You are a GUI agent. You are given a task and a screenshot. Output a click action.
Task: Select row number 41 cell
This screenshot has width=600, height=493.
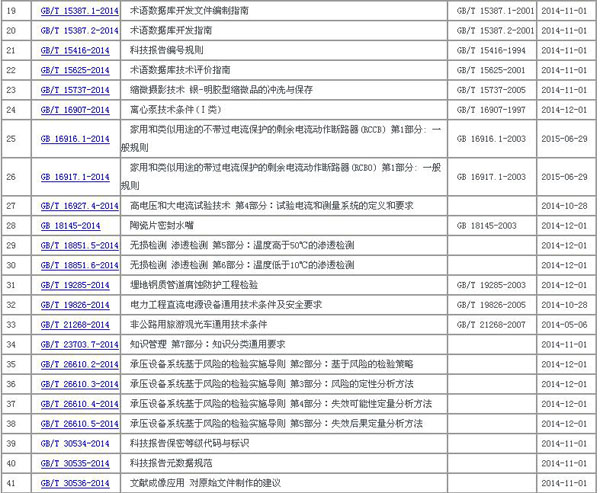[16, 483]
